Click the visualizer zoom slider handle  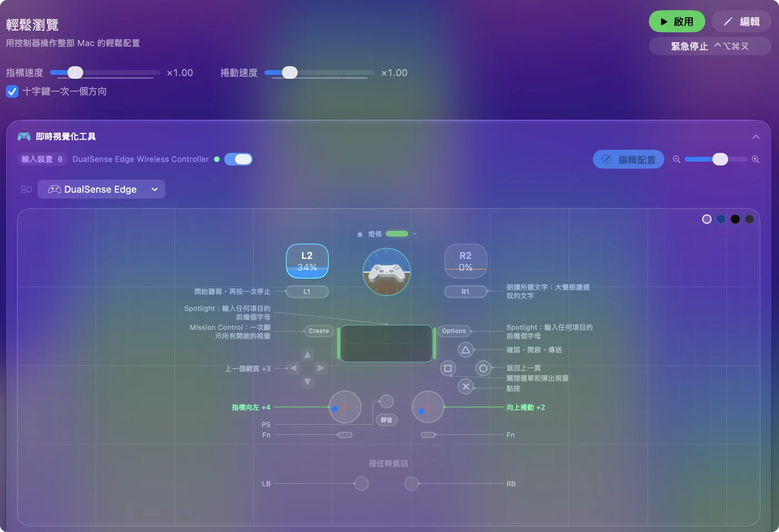click(720, 159)
